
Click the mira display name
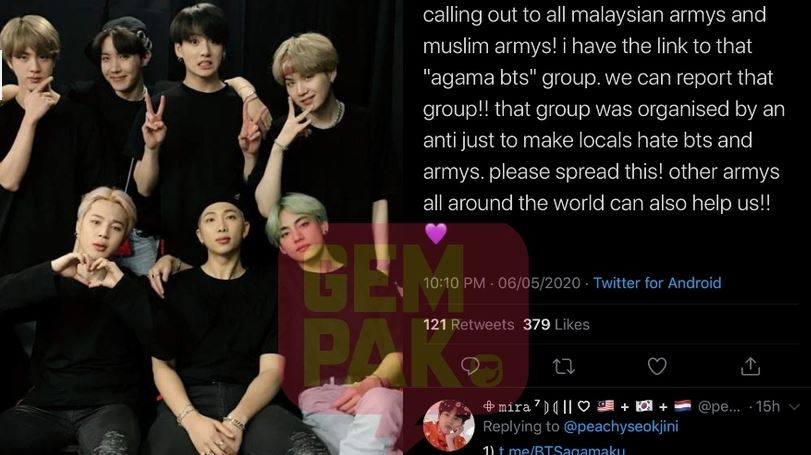click(x=514, y=407)
